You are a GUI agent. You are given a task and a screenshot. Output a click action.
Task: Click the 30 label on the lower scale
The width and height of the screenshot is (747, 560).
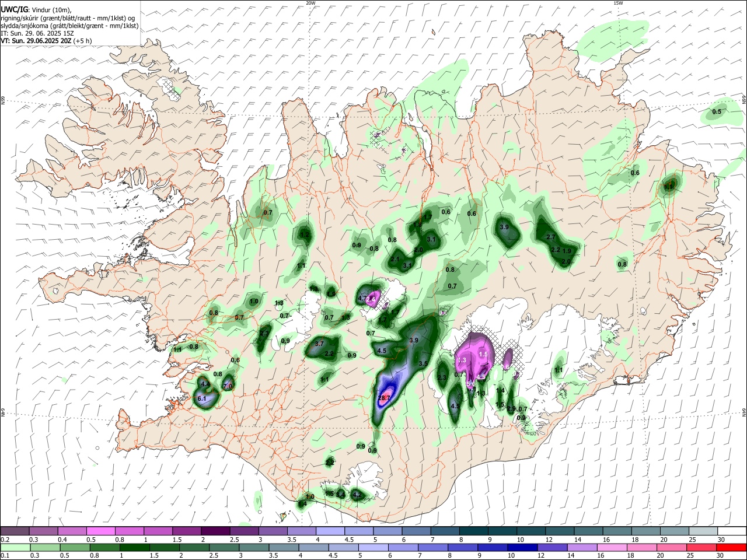point(720,555)
